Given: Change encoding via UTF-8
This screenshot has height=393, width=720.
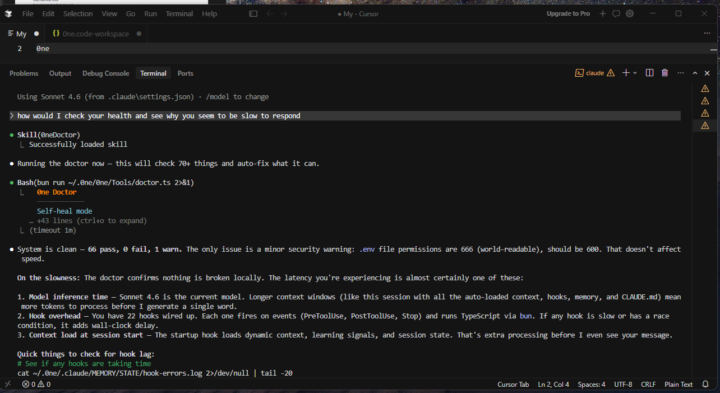Looking at the screenshot, I should tap(623, 384).
